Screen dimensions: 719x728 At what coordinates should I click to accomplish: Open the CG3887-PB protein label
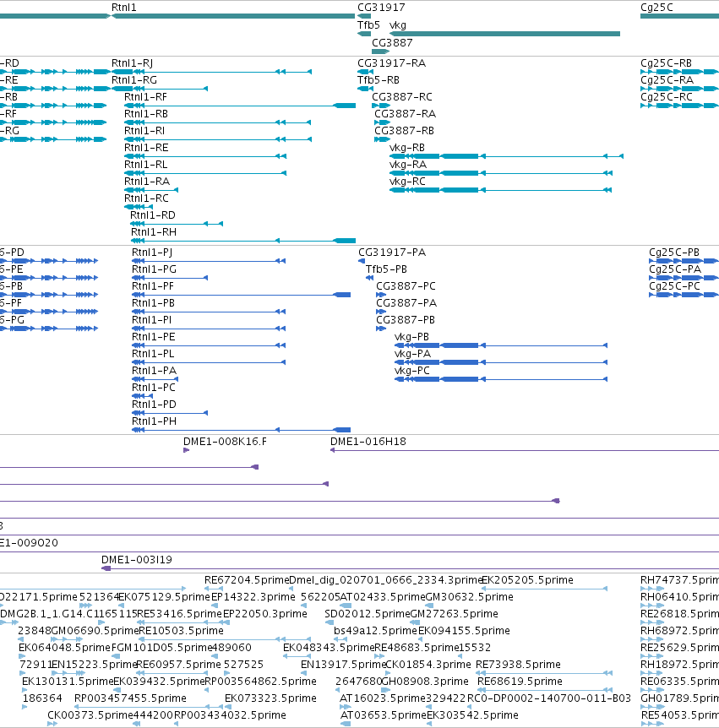406,320
